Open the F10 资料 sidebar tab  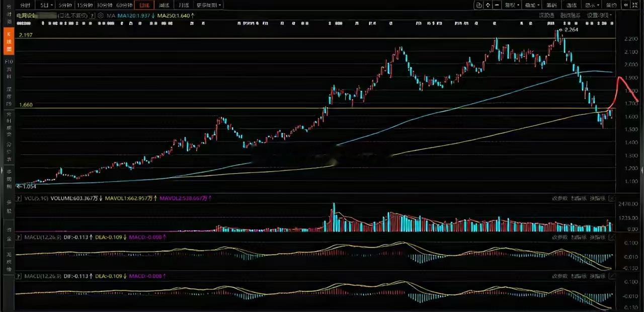coord(9,70)
